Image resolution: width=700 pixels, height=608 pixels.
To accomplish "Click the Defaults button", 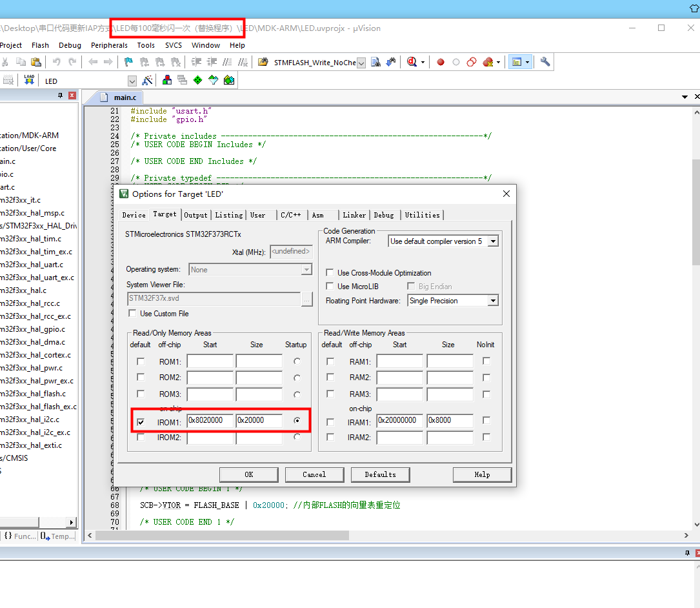I will [x=380, y=474].
